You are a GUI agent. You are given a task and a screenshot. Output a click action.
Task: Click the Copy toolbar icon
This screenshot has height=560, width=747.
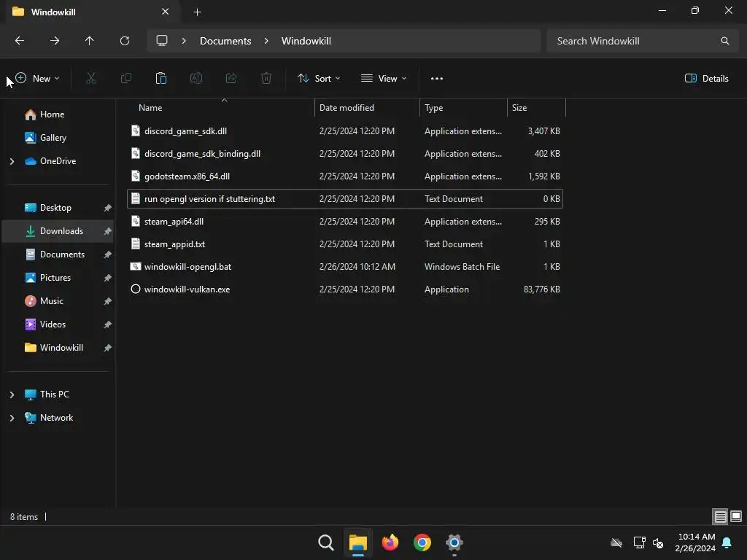pos(126,78)
